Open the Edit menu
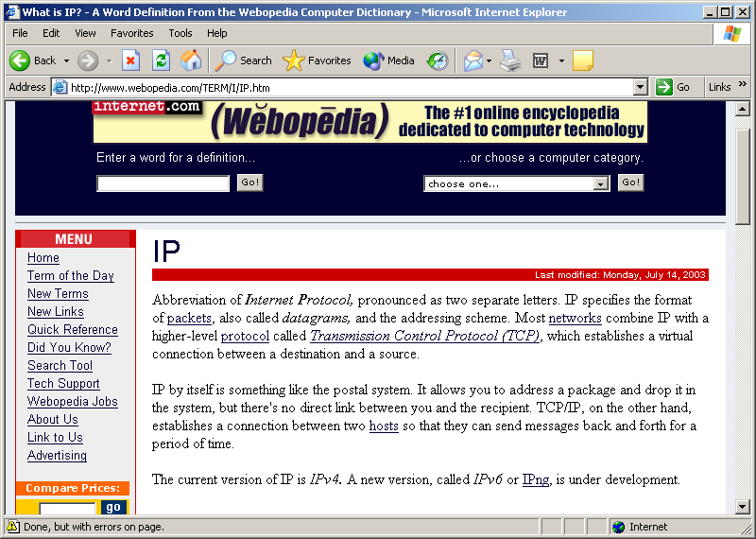756x539 pixels. [51, 33]
